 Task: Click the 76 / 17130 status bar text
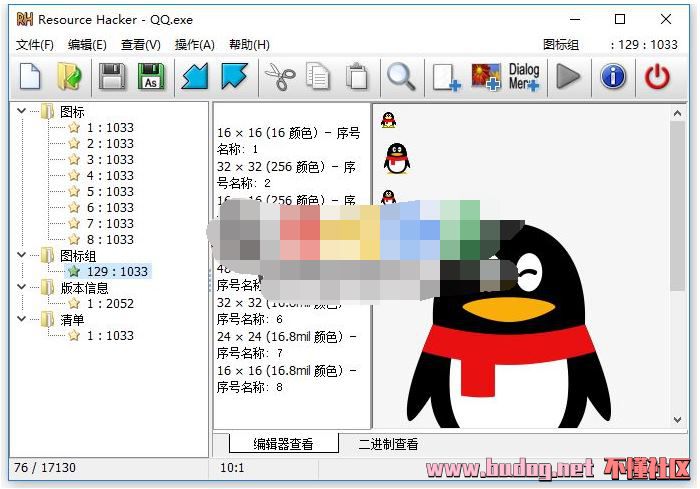(45, 468)
